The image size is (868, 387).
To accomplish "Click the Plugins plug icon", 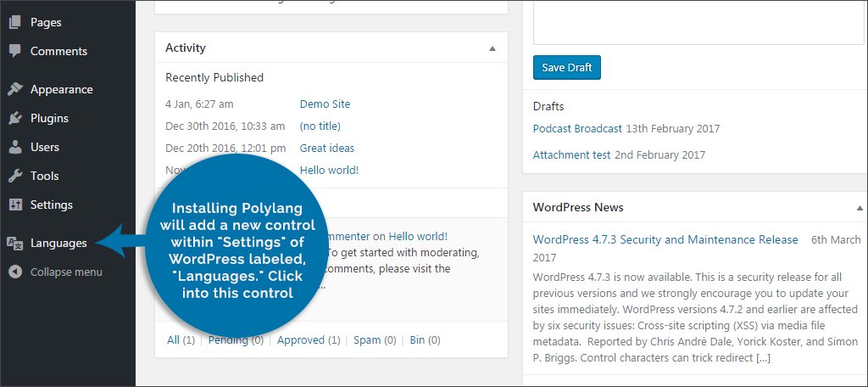I will click(15, 118).
